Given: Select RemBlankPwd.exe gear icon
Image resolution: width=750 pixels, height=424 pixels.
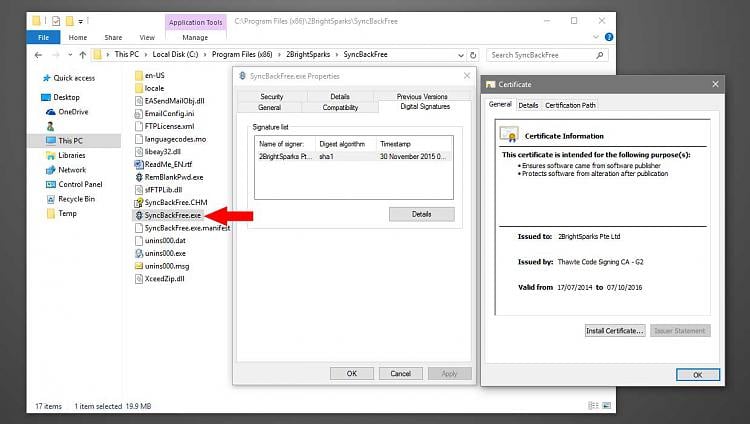Looking at the screenshot, I should [x=139, y=177].
